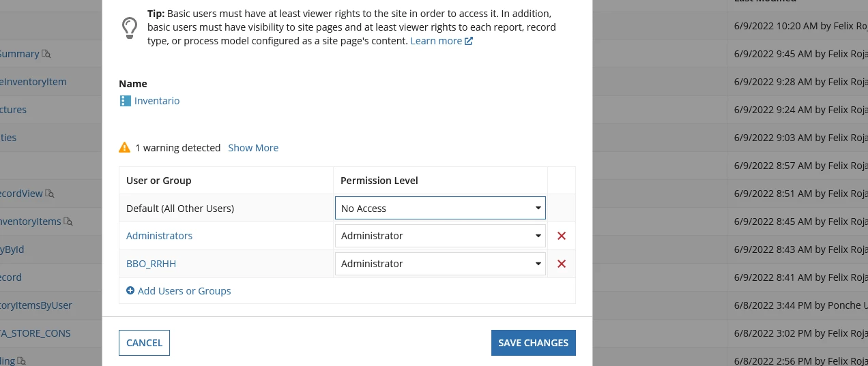Click the Inventario site object icon

click(125, 101)
